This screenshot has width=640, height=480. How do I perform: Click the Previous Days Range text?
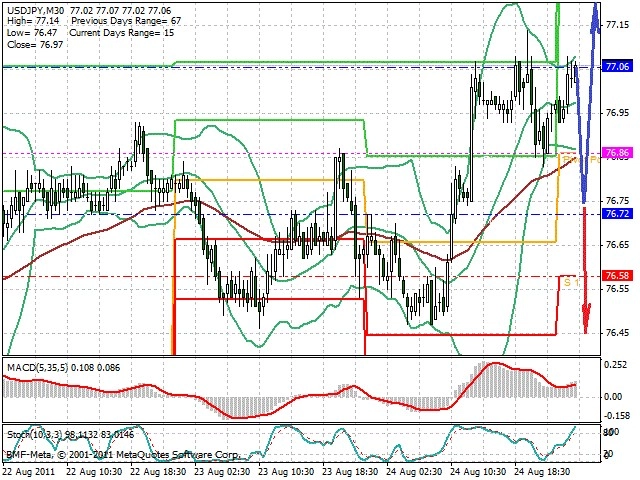(117, 21)
